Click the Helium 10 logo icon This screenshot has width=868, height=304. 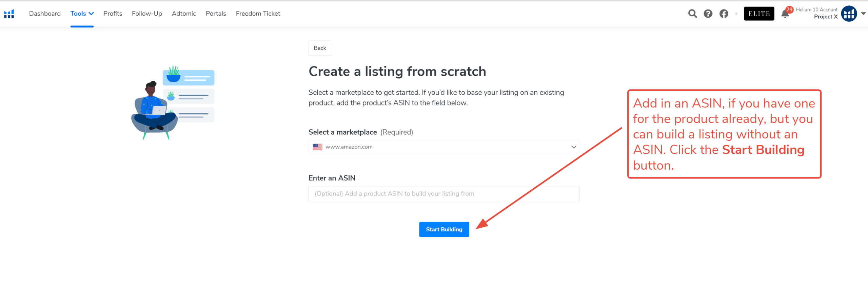tap(9, 14)
